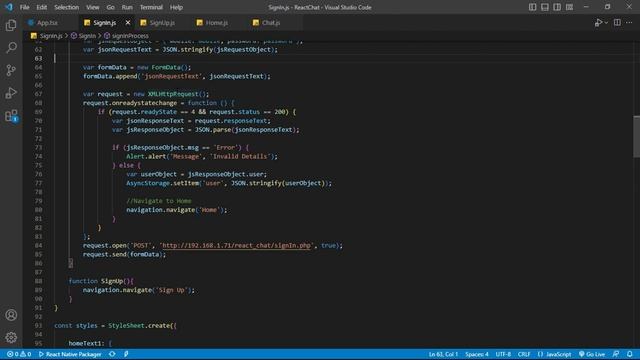Open the Extensions view
Screen dimensions: 640x360
coord(11,116)
